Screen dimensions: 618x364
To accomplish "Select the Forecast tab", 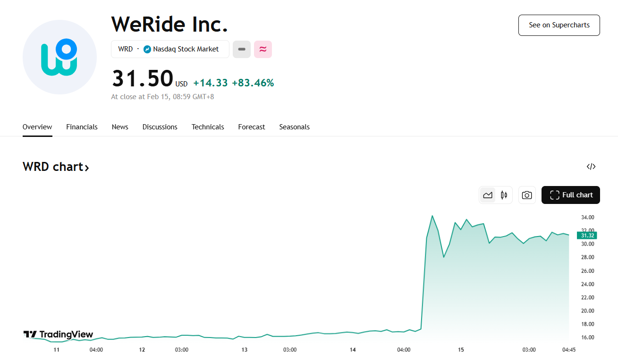I will click(x=252, y=127).
